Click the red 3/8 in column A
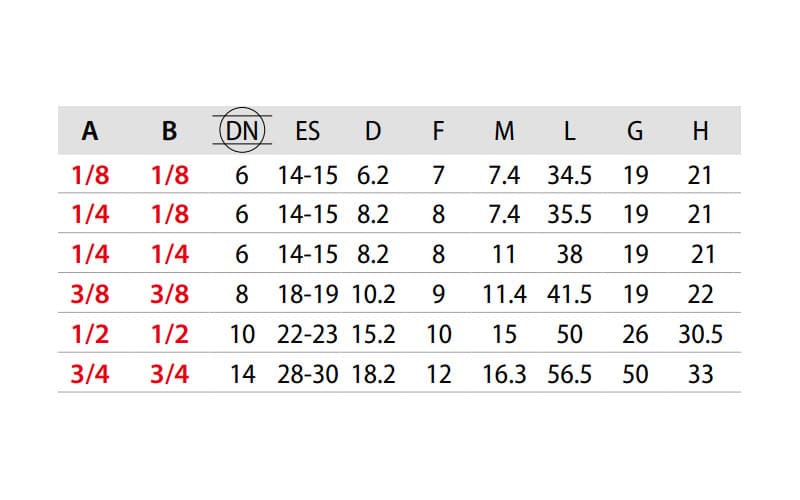The width and height of the screenshot is (800, 500). (90, 294)
